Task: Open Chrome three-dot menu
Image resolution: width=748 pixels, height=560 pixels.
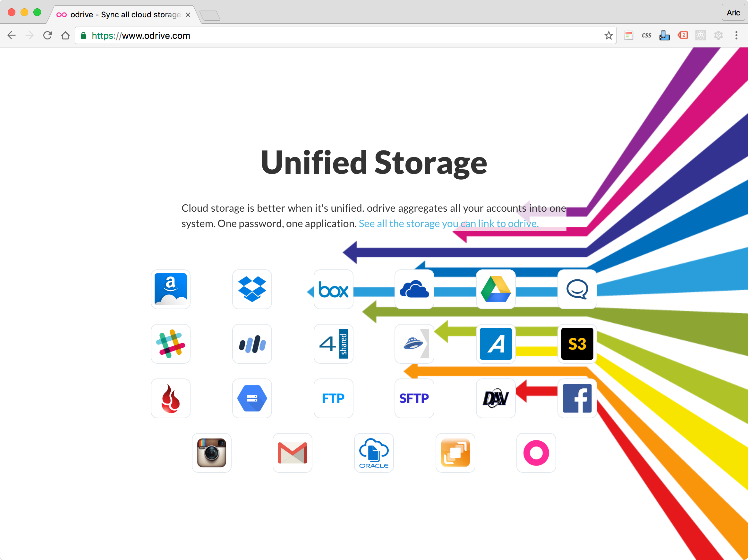Action: [736, 36]
